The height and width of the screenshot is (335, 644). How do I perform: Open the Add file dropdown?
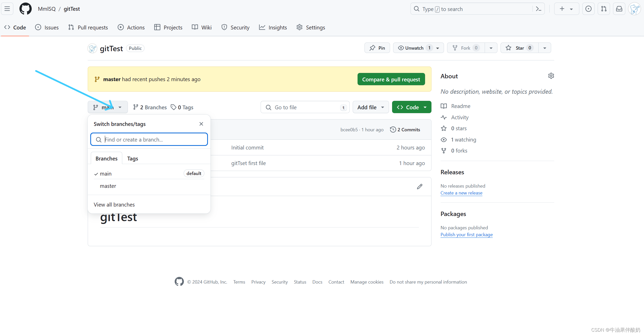click(370, 107)
